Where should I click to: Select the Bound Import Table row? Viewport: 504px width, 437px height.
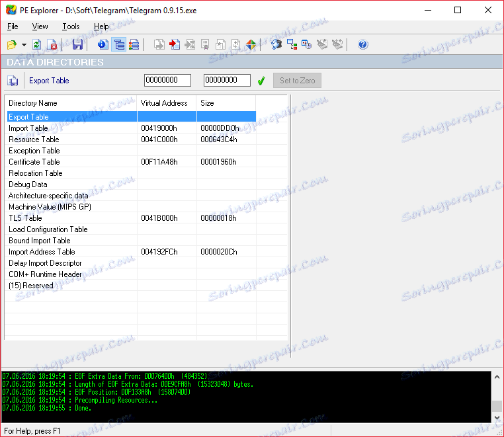pos(132,241)
